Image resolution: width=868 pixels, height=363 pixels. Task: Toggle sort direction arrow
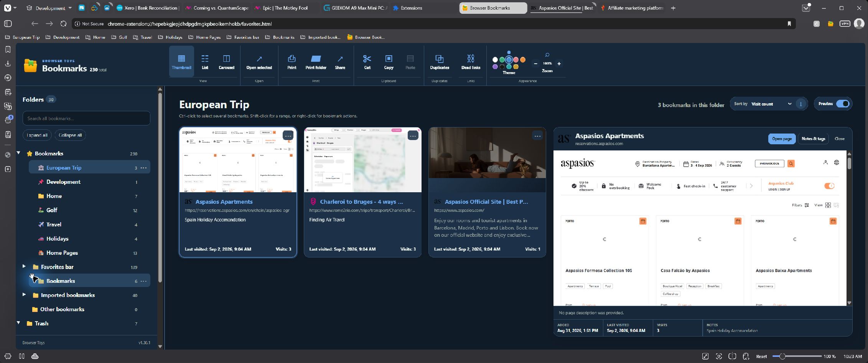(800, 104)
